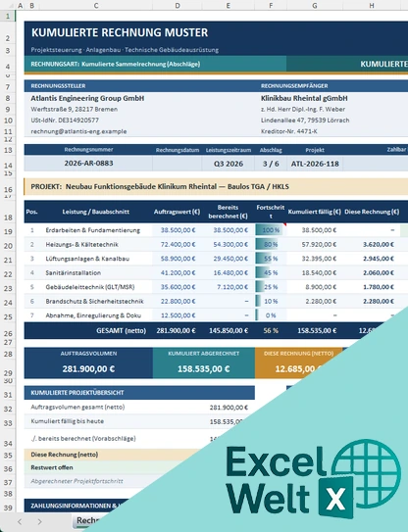The width and height of the screenshot is (408, 532).
Task: Click the PROJEKT Neubau Funktionsgebäude row
Action: coord(216,186)
